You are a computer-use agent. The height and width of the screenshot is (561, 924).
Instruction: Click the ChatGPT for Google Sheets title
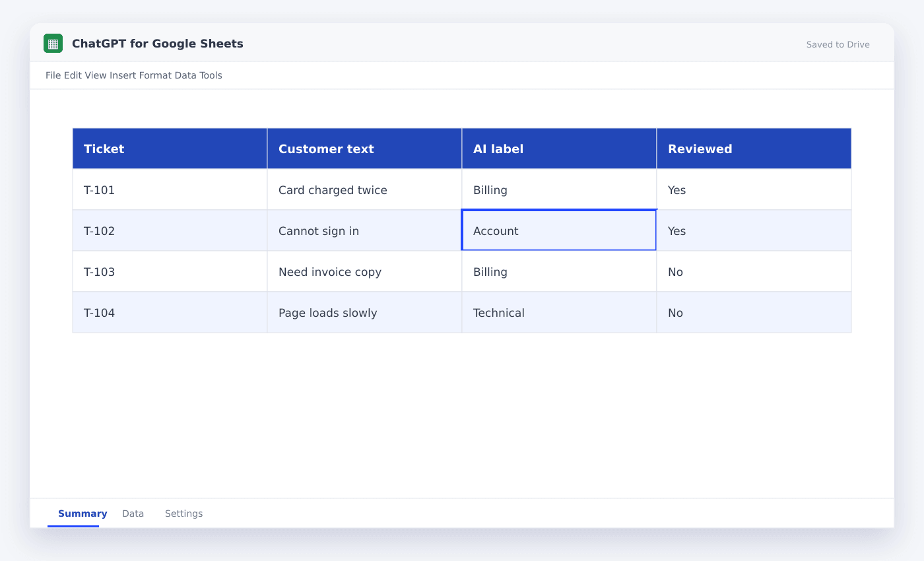[x=158, y=44]
